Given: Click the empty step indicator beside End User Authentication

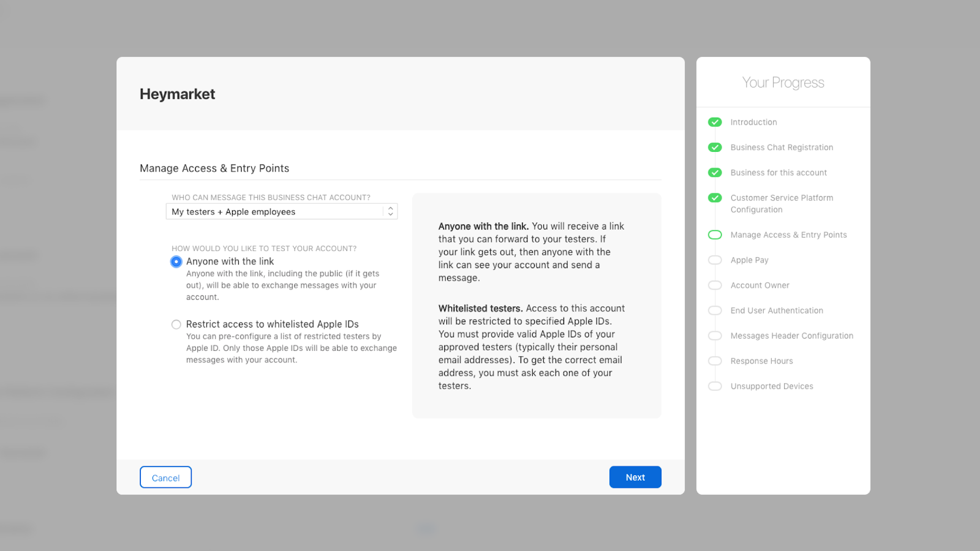Looking at the screenshot, I should click(x=715, y=310).
